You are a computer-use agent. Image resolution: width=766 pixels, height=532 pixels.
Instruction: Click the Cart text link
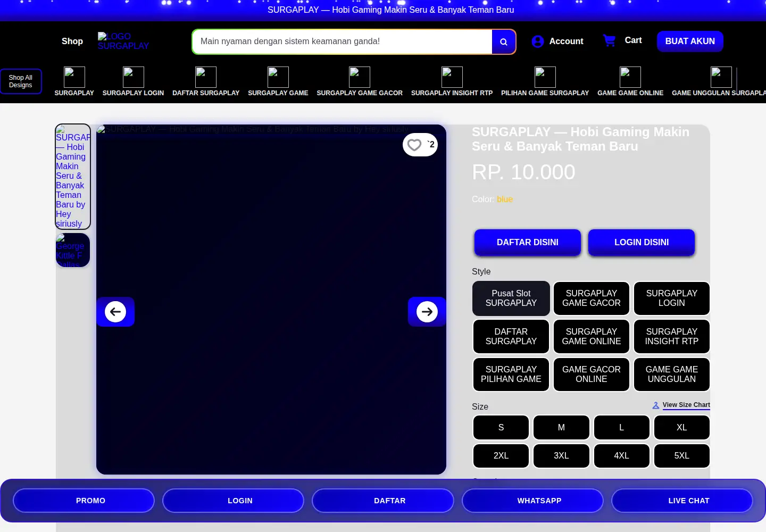633,40
